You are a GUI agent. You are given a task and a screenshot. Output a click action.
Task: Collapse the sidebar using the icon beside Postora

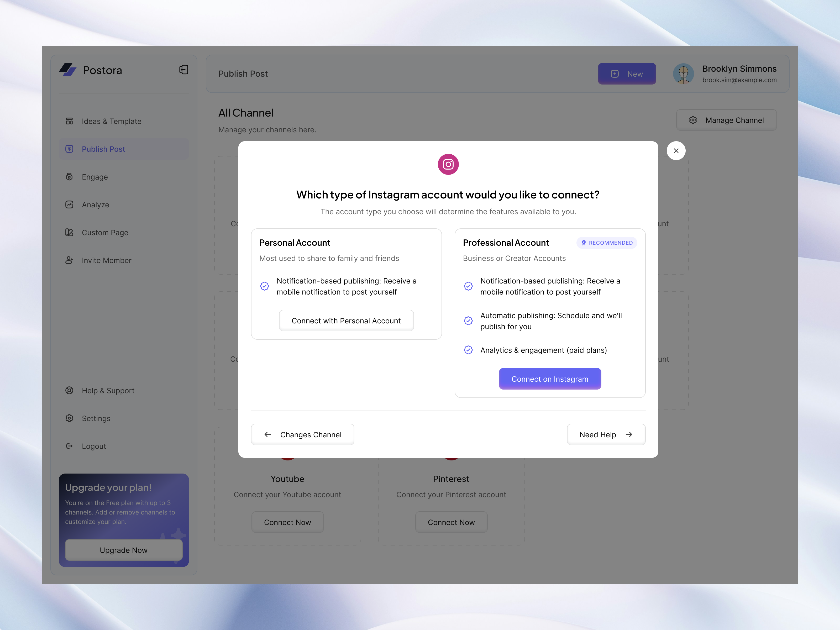(183, 70)
